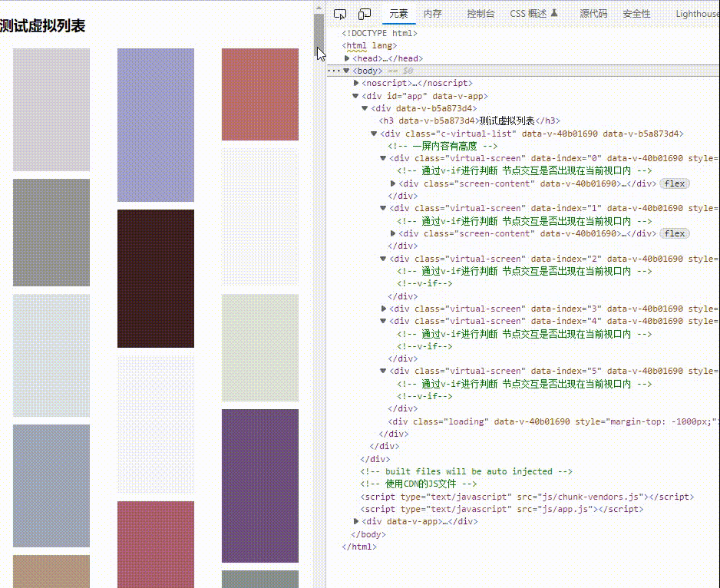
Task: Collapse the div data-v-b5a873d4 node
Action: point(365,108)
